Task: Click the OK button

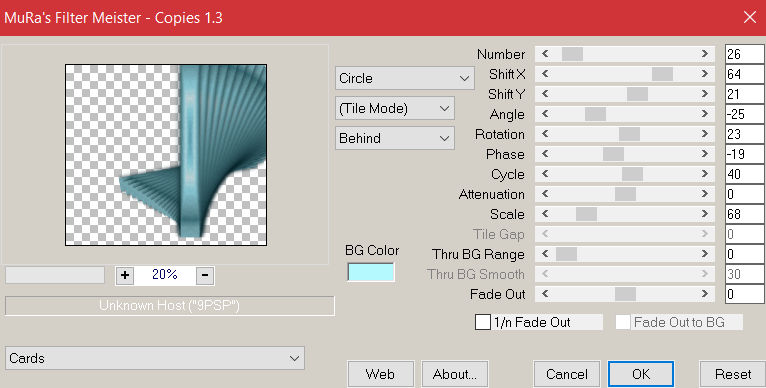Action: coord(641,374)
